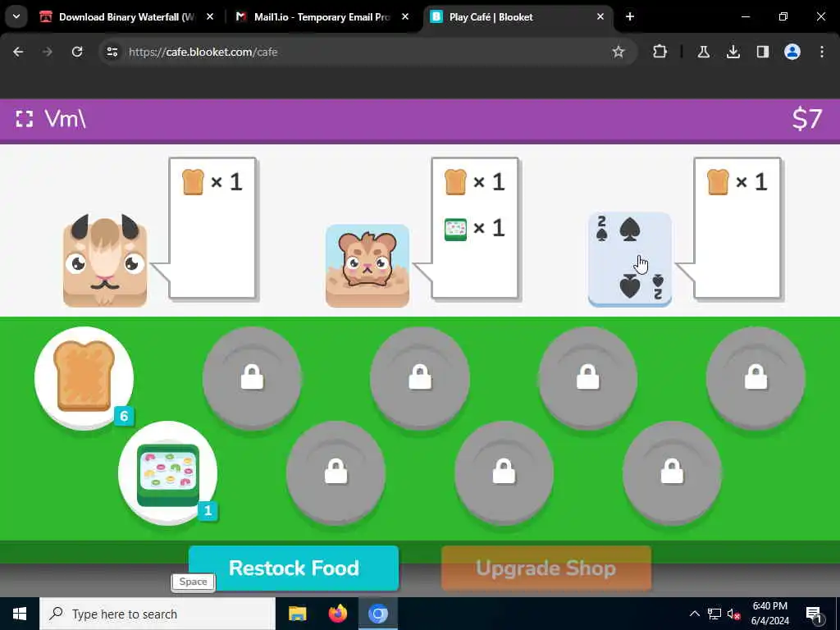Open the Chrome three-dot menu
This screenshot has height=630, width=840.
822,52
